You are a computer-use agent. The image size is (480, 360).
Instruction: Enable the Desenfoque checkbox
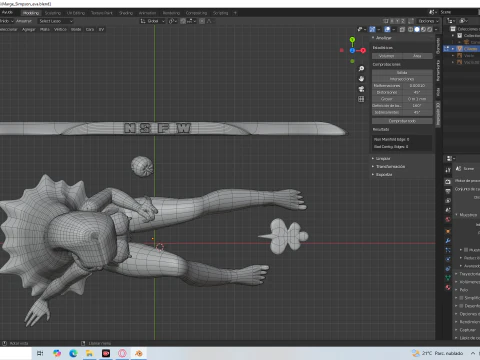click(x=461, y=306)
